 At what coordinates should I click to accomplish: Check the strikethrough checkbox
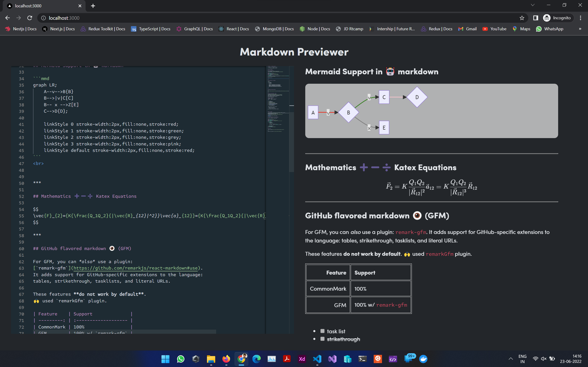tap(322, 339)
